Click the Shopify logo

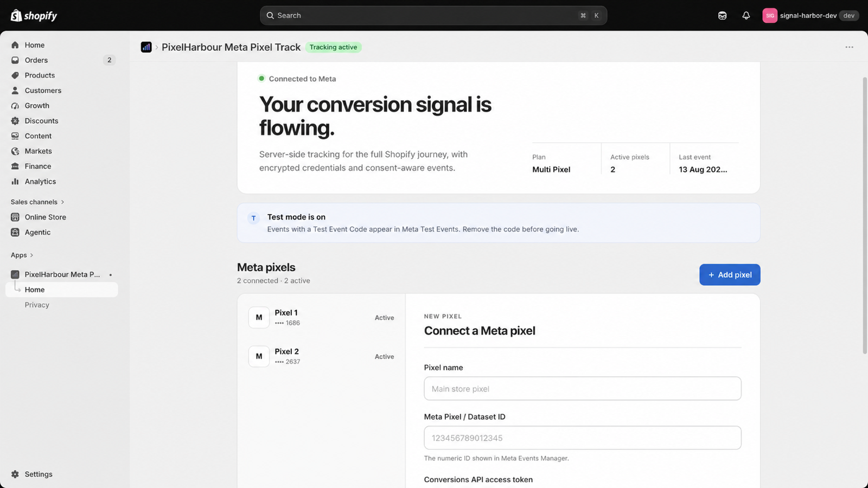point(34,16)
